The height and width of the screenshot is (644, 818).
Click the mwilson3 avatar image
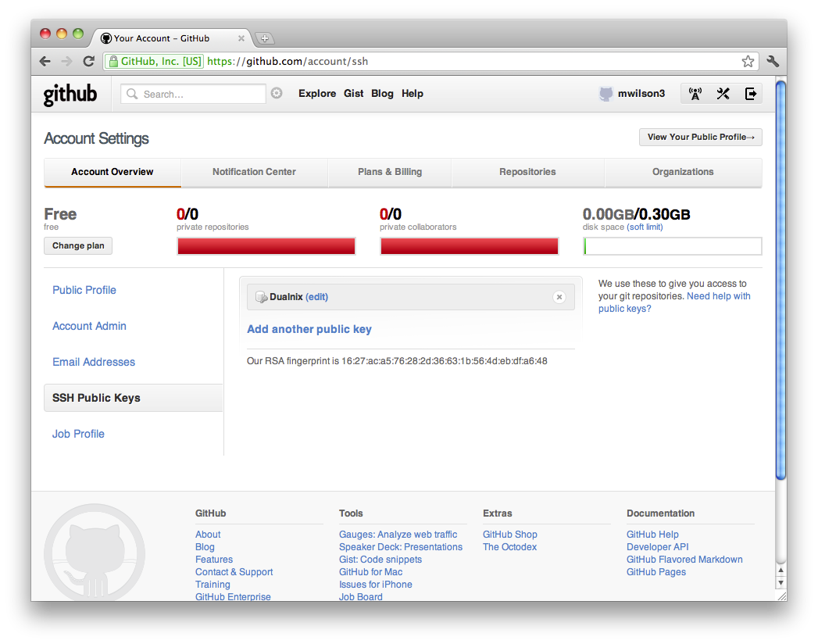(606, 93)
